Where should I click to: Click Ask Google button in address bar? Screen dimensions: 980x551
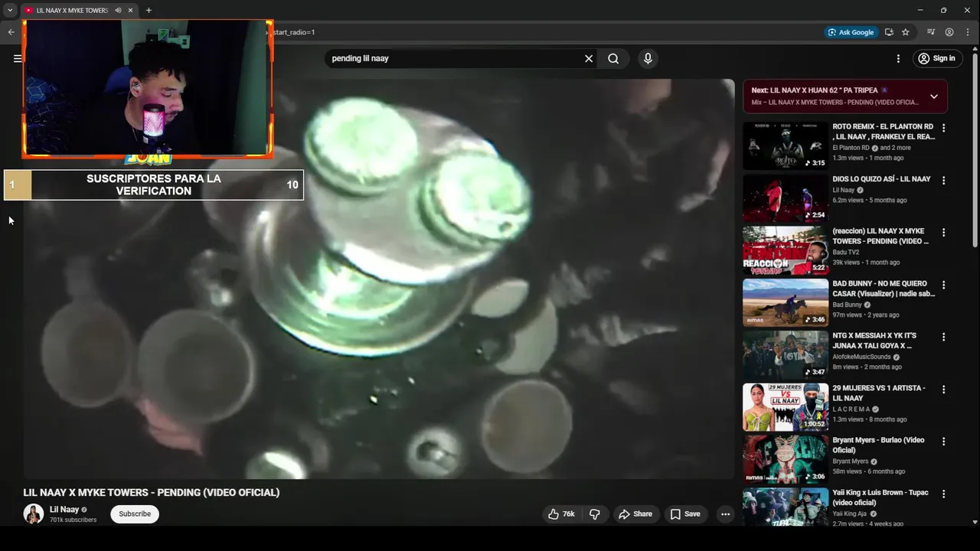pos(851,32)
